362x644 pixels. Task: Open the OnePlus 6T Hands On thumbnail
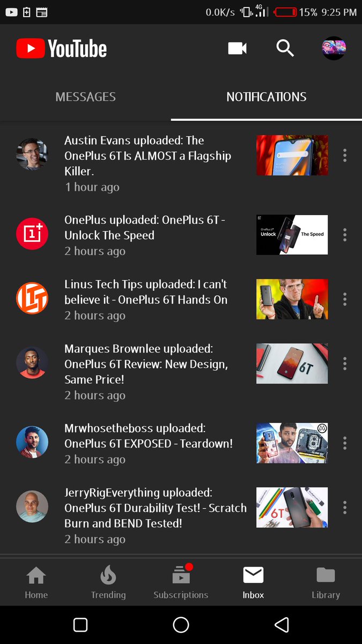(x=292, y=299)
